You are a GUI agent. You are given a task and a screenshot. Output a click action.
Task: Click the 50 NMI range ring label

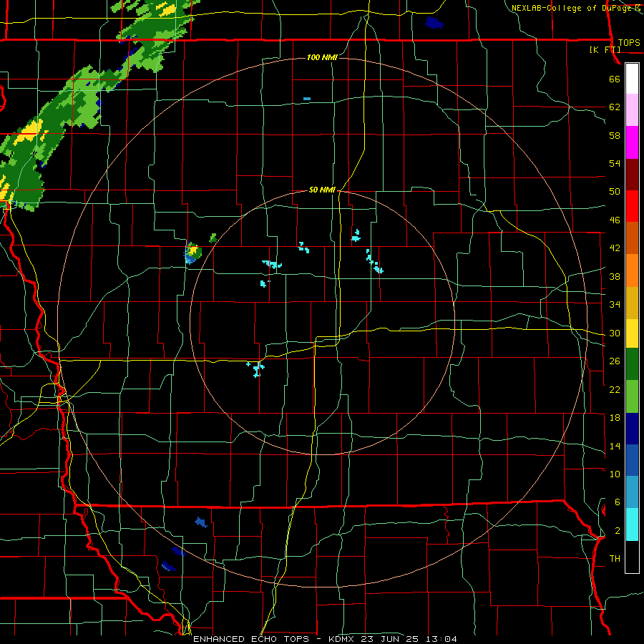click(322, 190)
